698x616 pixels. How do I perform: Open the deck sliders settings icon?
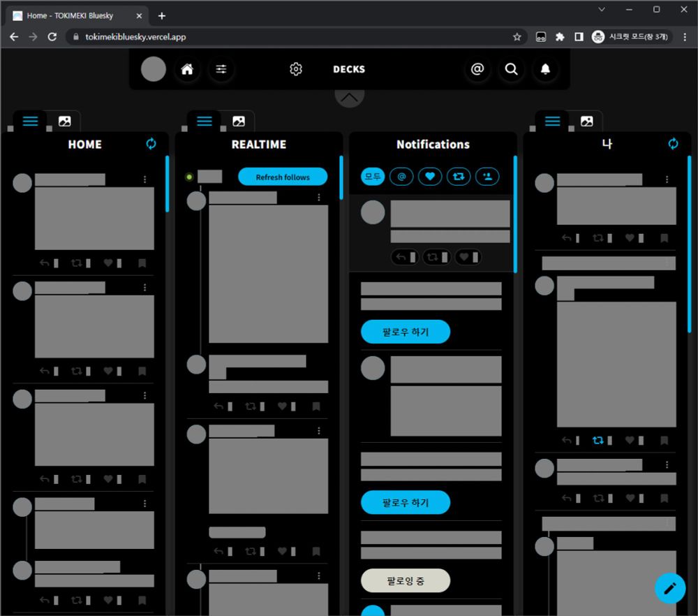pyautogui.click(x=221, y=69)
